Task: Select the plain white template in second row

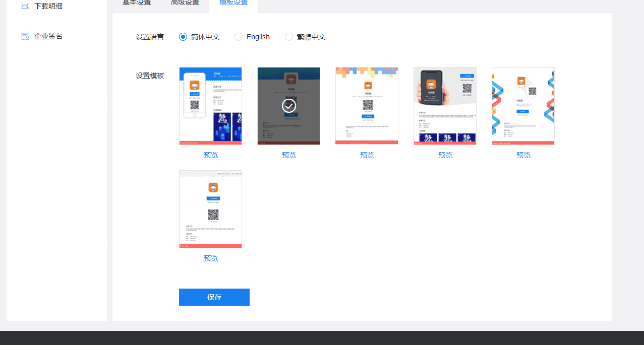Action: point(210,209)
